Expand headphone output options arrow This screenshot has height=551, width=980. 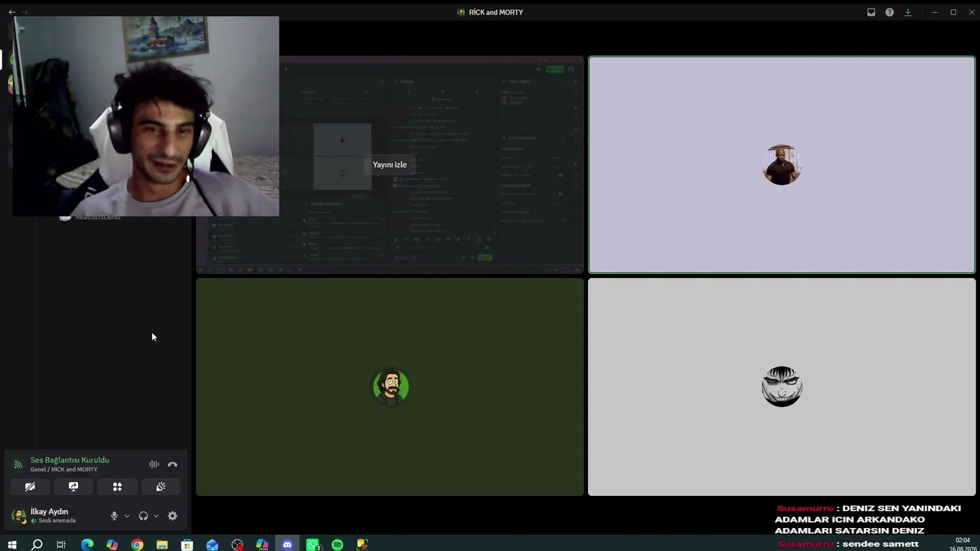coord(156,516)
